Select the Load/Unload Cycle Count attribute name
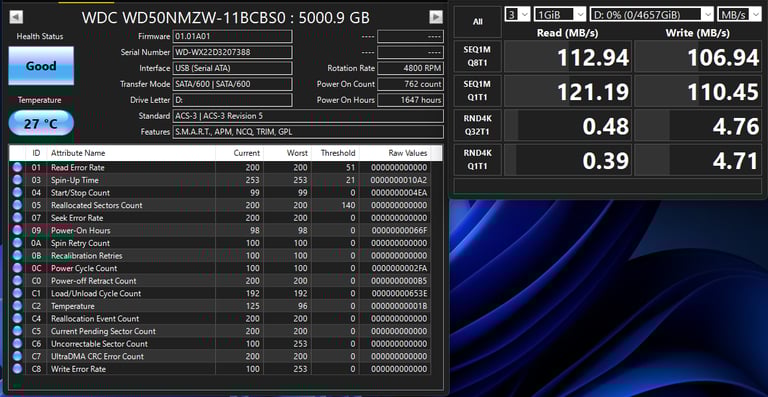 coord(96,293)
